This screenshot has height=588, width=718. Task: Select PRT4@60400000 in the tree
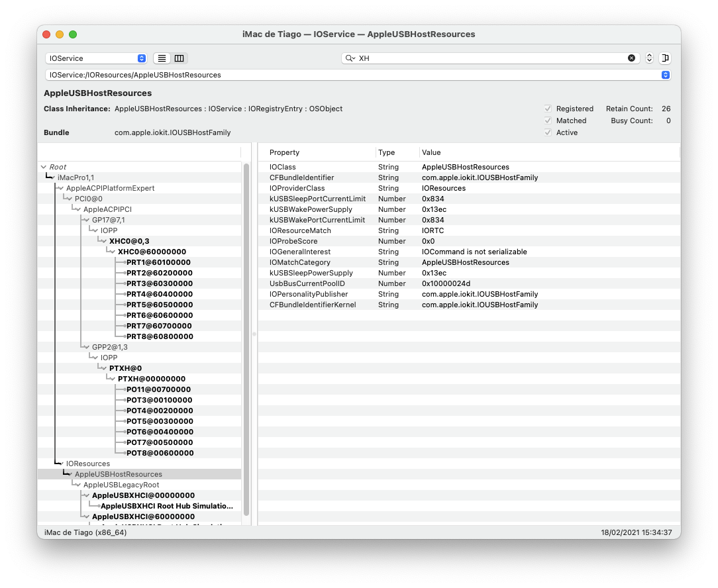coord(159,294)
